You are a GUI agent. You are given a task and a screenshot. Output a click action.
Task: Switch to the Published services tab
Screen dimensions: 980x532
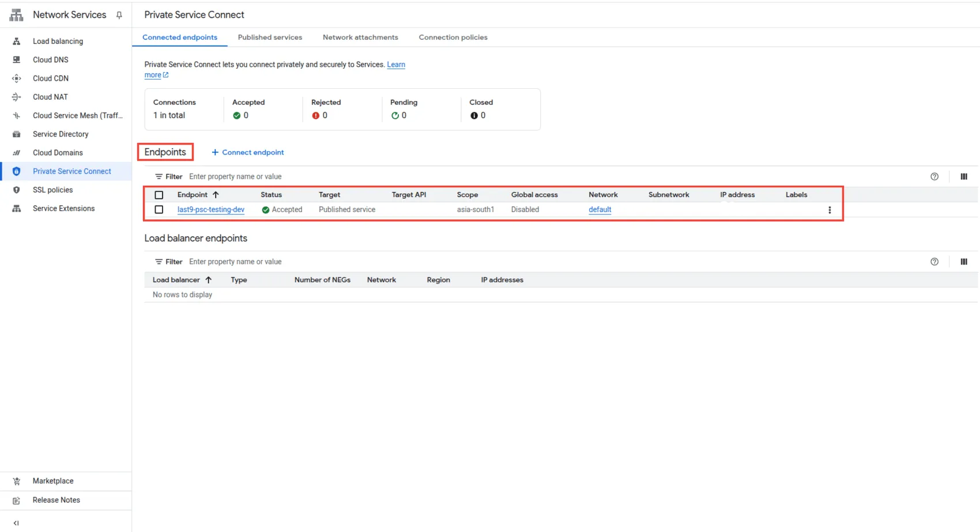270,37
